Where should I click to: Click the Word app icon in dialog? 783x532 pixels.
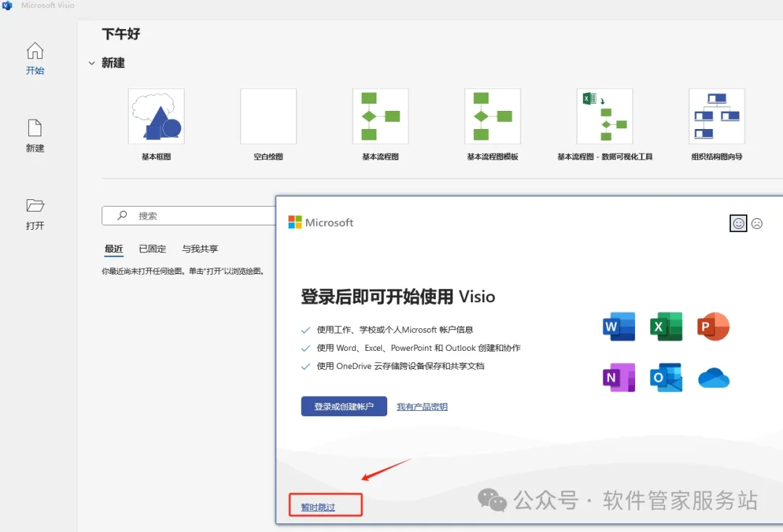point(619,326)
